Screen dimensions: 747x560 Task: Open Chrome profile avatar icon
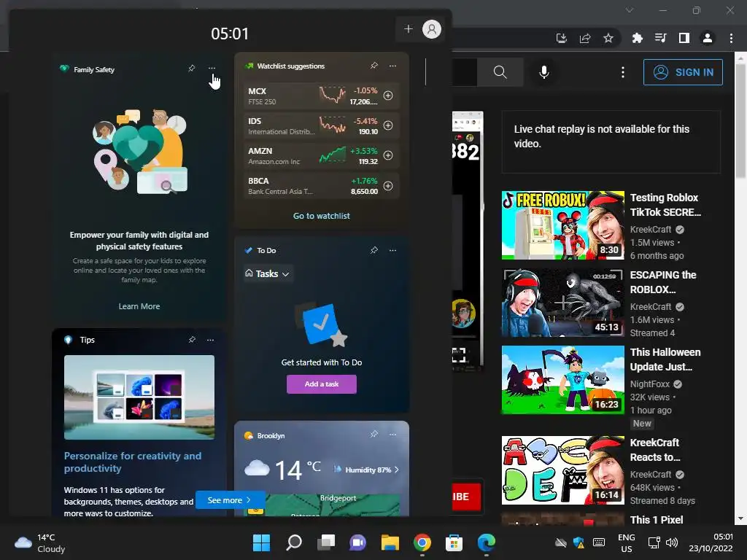click(708, 38)
